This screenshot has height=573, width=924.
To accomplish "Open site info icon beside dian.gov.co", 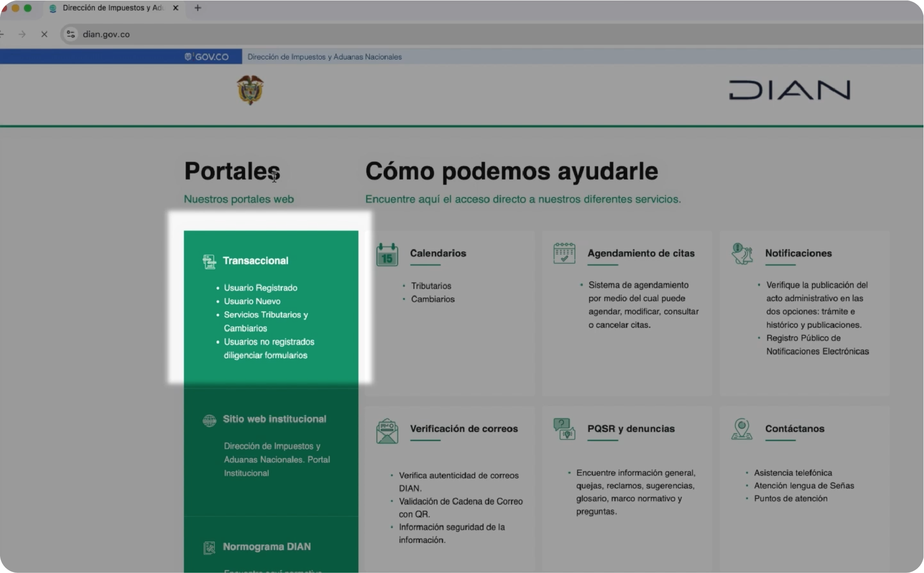I will click(70, 34).
